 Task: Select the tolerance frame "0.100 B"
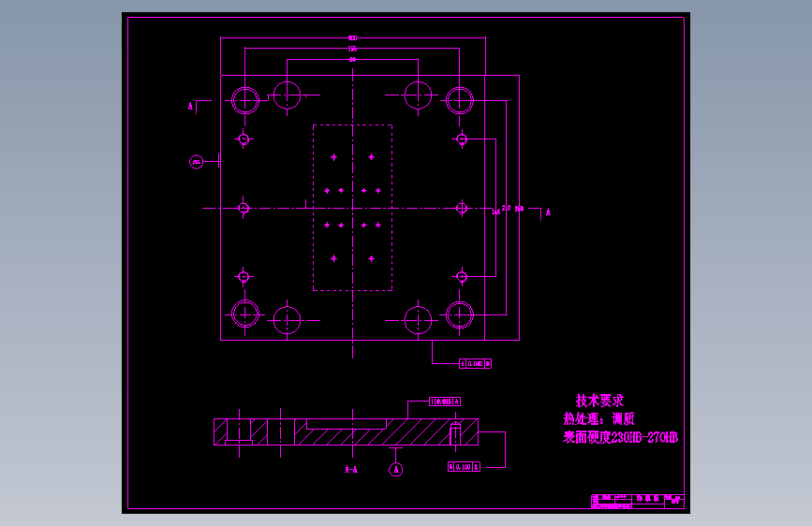(x=464, y=467)
